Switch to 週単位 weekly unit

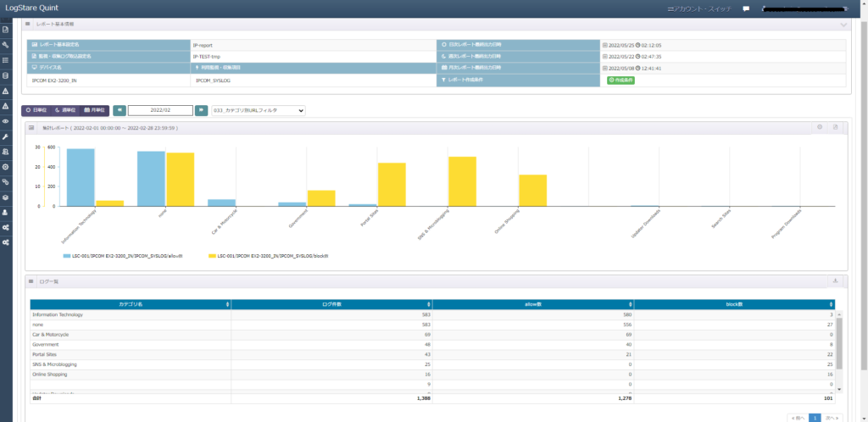[65, 111]
